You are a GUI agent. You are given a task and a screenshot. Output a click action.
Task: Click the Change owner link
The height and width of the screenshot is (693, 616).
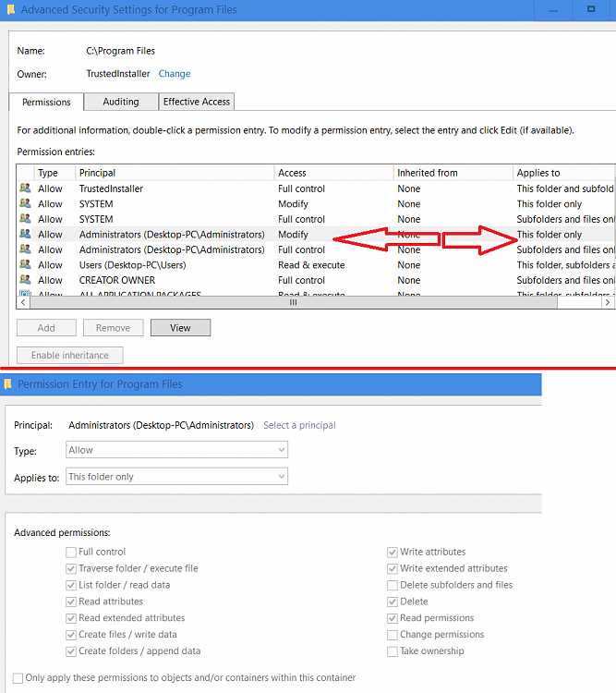[x=175, y=74]
